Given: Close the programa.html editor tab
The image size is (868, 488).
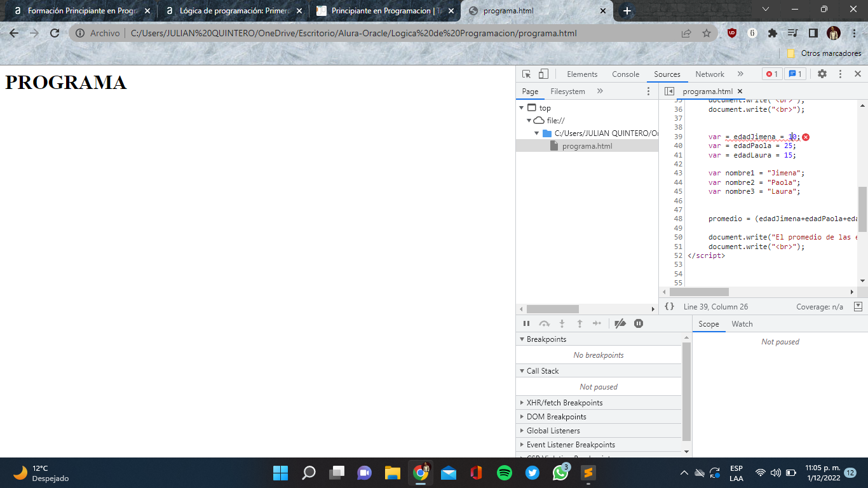Looking at the screenshot, I should (740, 91).
